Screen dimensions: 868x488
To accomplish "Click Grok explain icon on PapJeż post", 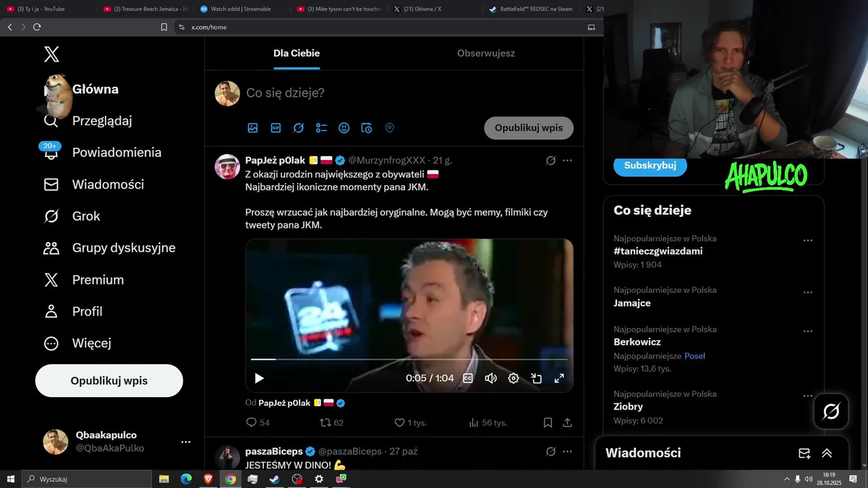I will click(x=551, y=161).
